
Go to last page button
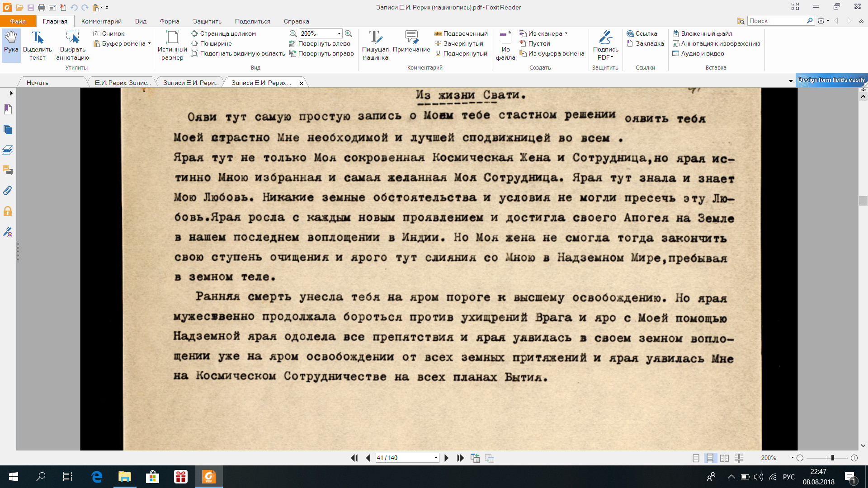click(460, 458)
